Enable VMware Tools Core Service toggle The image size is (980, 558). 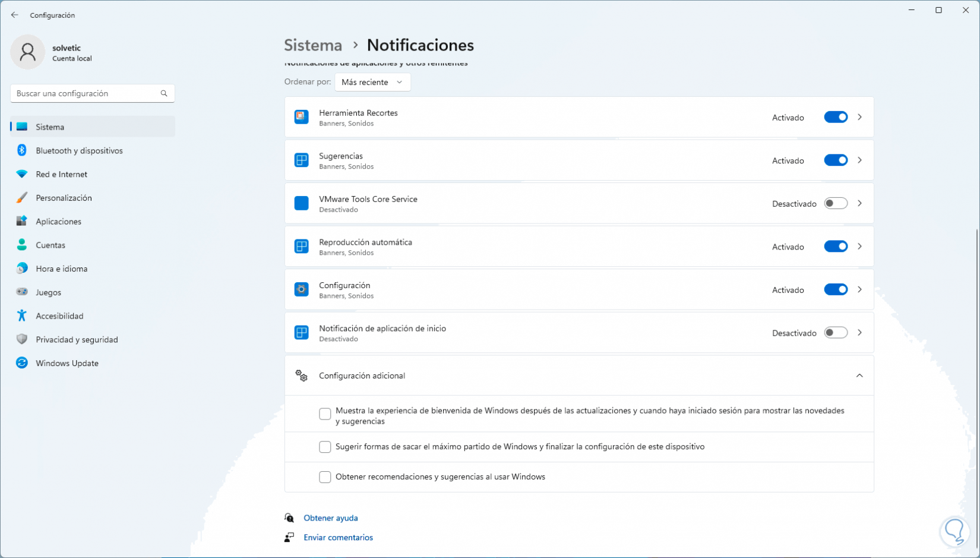[x=835, y=203]
